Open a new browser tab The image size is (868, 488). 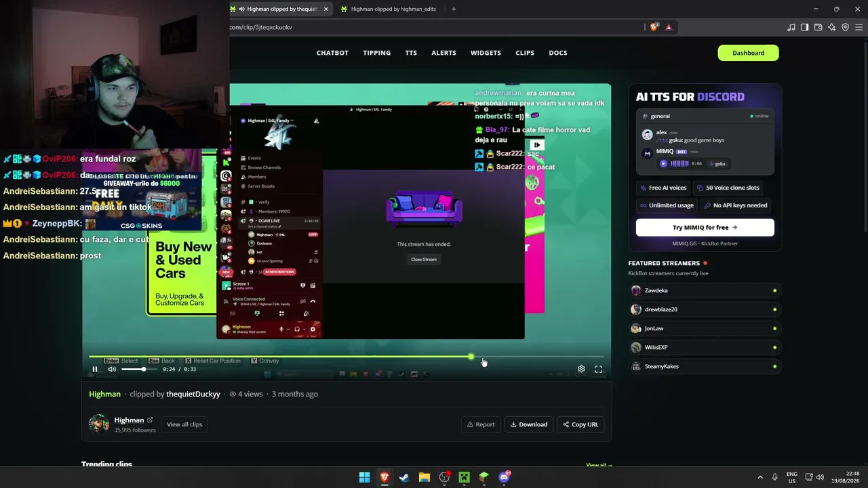tap(454, 9)
